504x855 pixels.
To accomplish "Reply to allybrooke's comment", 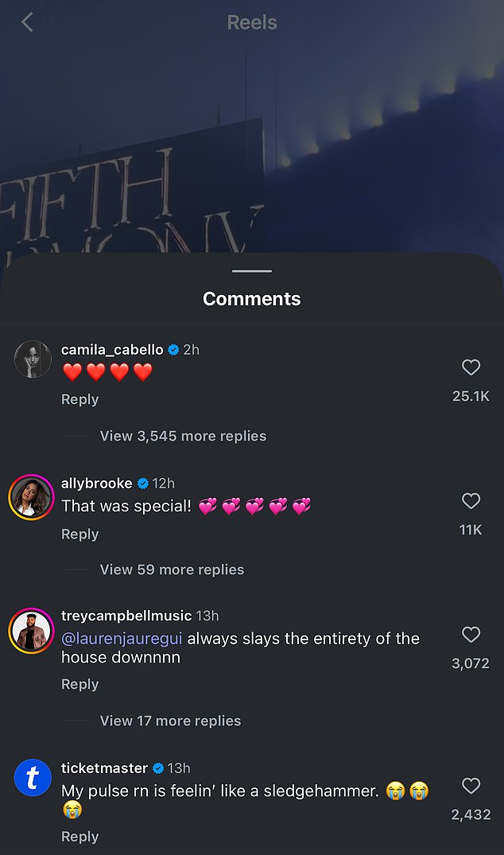I will click(80, 534).
